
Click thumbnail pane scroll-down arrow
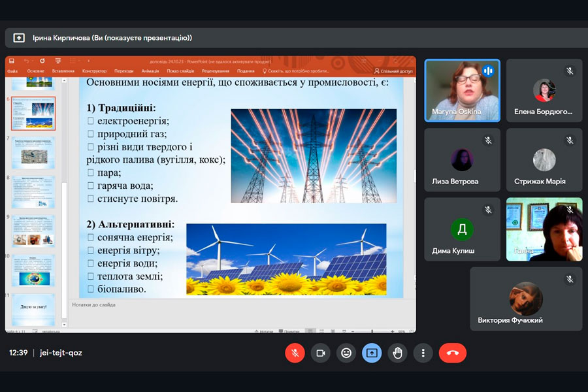click(x=64, y=324)
